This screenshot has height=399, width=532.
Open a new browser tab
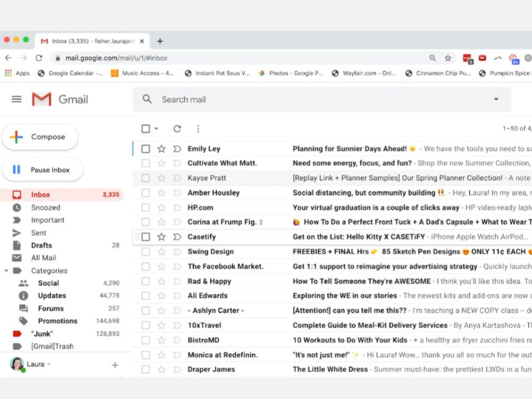(x=160, y=41)
